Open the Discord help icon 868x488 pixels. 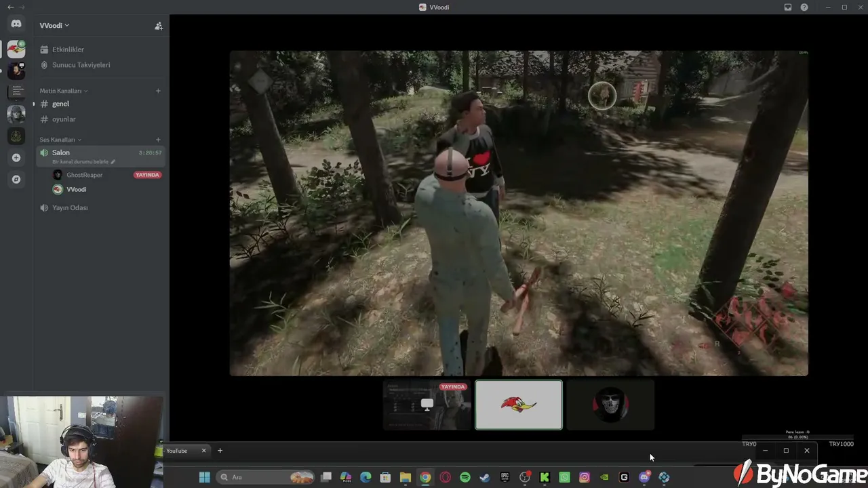tap(804, 7)
